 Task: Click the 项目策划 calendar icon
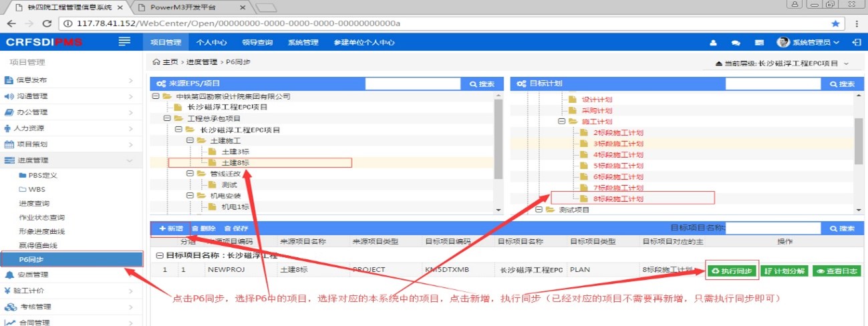(9, 144)
